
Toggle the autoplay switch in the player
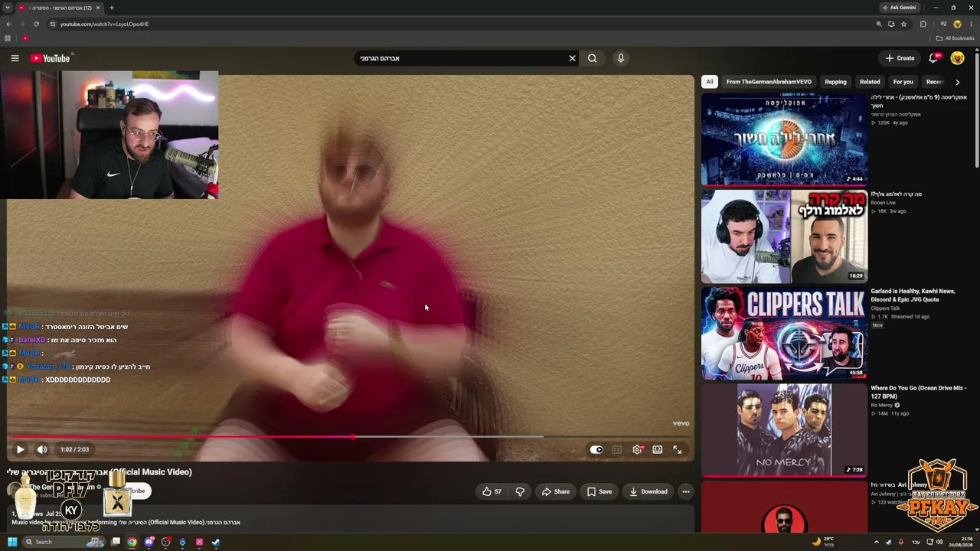pyautogui.click(x=596, y=450)
